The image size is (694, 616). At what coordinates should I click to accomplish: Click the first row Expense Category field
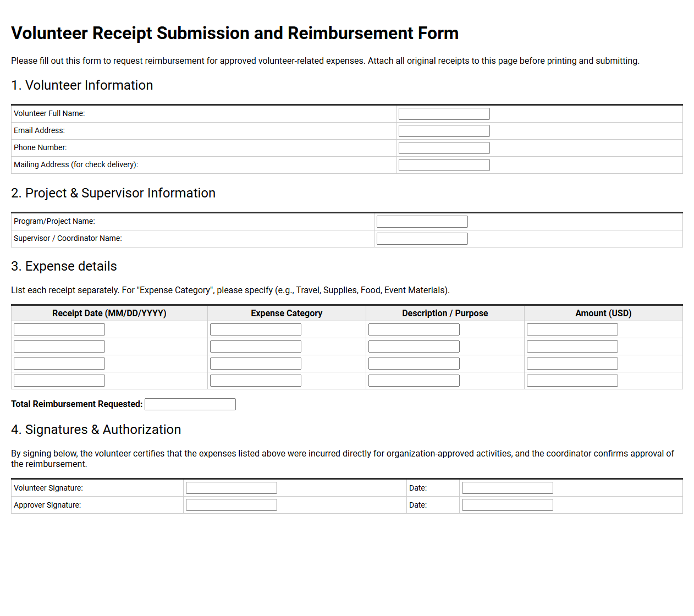coord(256,329)
